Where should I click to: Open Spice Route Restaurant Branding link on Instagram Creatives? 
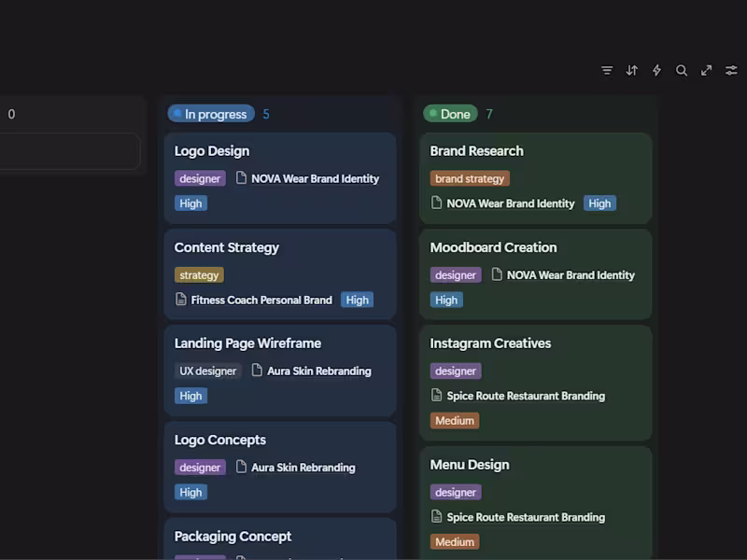pos(526,396)
